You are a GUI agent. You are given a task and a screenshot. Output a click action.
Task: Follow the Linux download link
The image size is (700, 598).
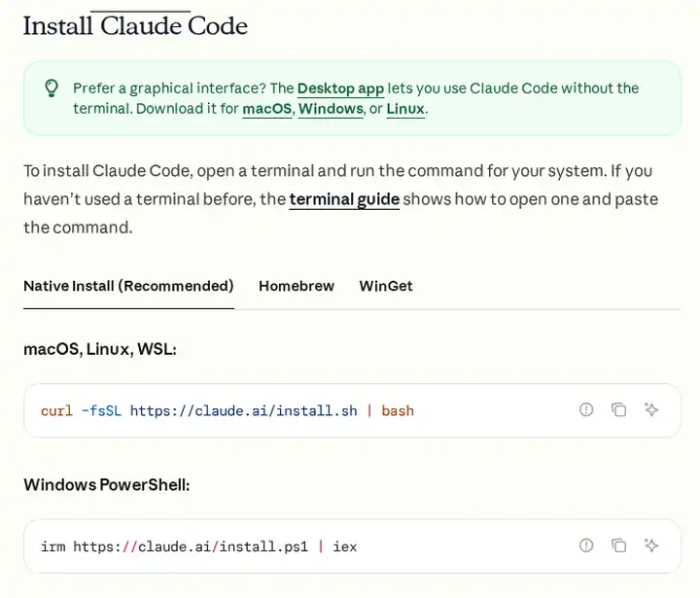coord(405,109)
